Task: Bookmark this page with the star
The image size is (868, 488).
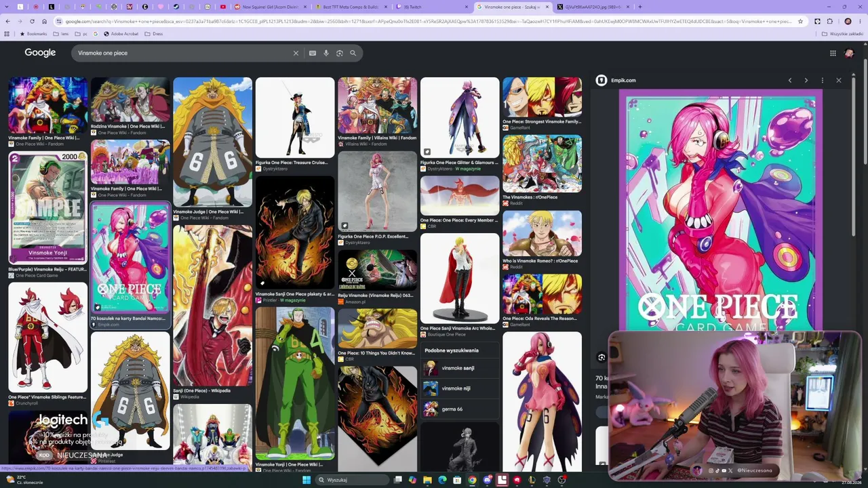Action: 800,21
